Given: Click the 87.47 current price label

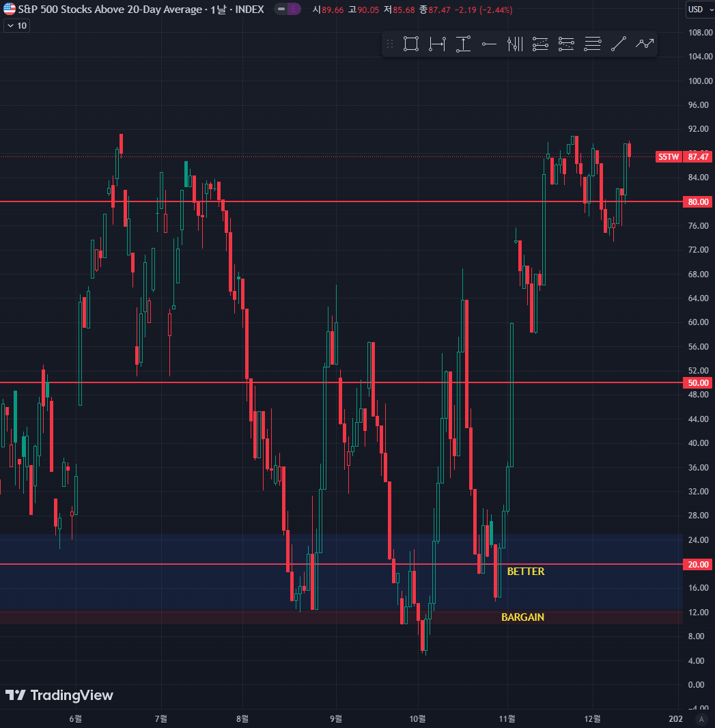Looking at the screenshot, I should point(698,157).
